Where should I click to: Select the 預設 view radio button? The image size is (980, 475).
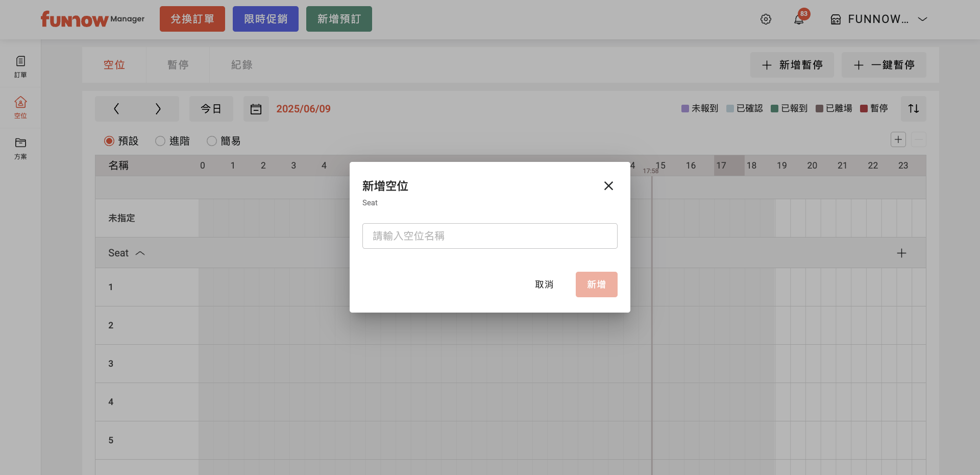[x=109, y=141]
